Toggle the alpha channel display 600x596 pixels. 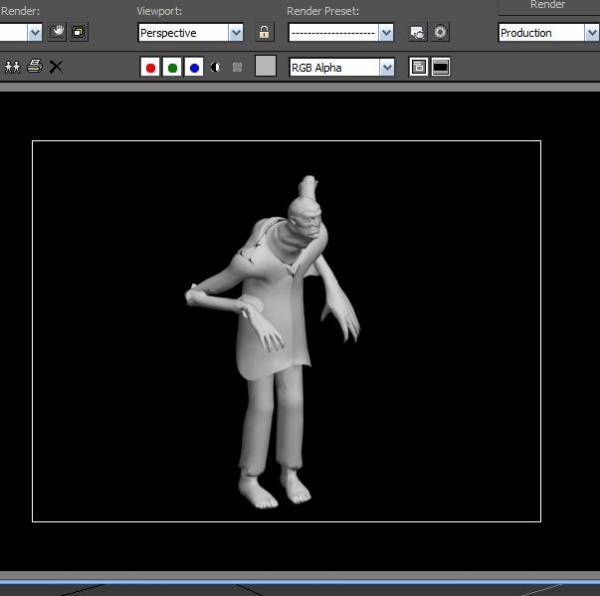click(x=216, y=67)
